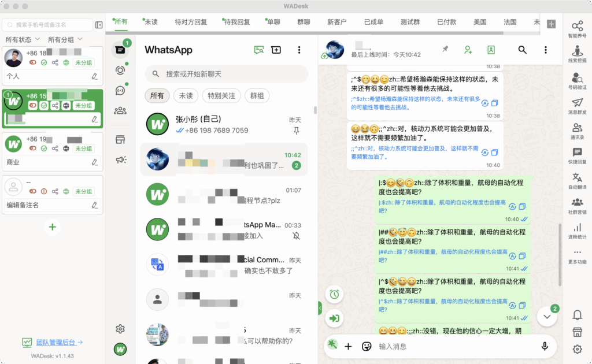The width and height of the screenshot is (592, 364).
Task: Open WhatsApp three-dot menu above chat list
Action: (299, 50)
